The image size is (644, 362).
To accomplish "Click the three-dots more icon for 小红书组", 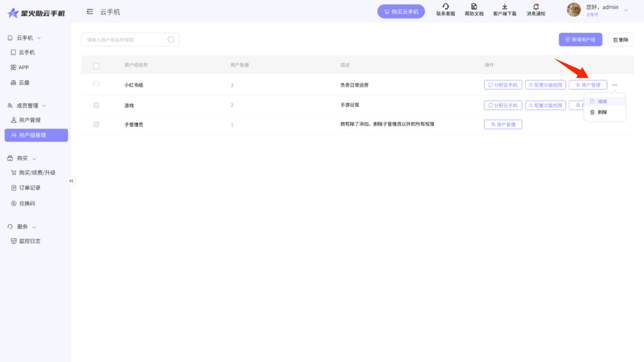I will point(614,85).
